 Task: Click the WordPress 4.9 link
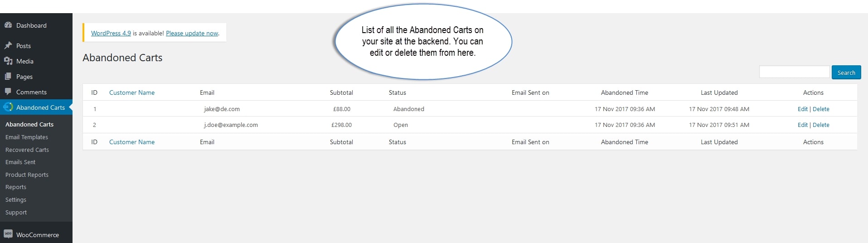coord(111,33)
